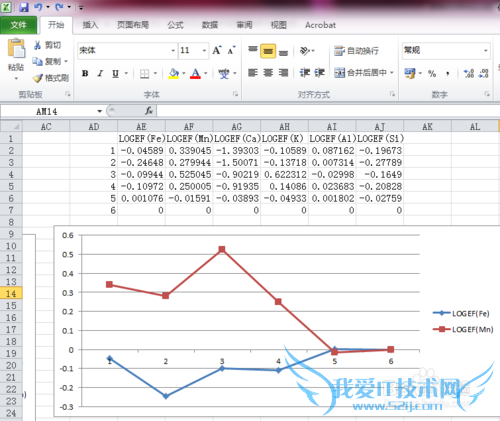Align text to top of cell
500x421 pixels.
(x=253, y=50)
